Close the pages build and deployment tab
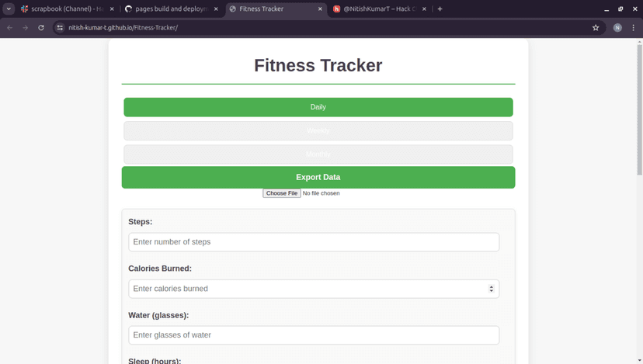The width and height of the screenshot is (643, 364). [x=216, y=9]
